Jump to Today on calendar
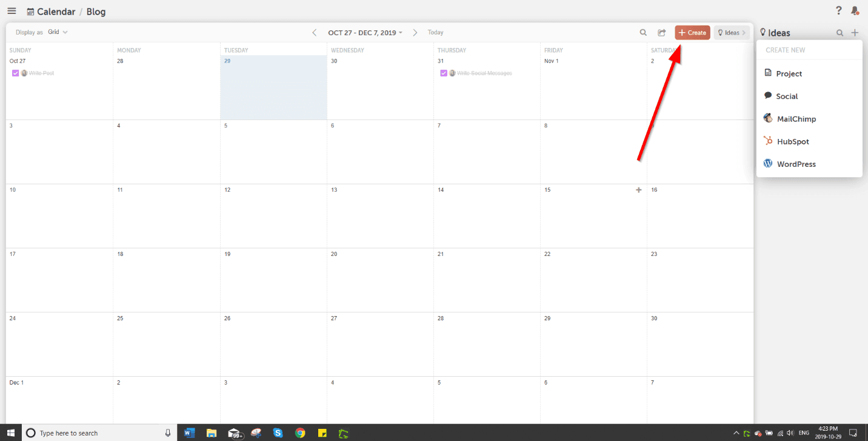Image resolution: width=868 pixels, height=441 pixels. pos(435,33)
